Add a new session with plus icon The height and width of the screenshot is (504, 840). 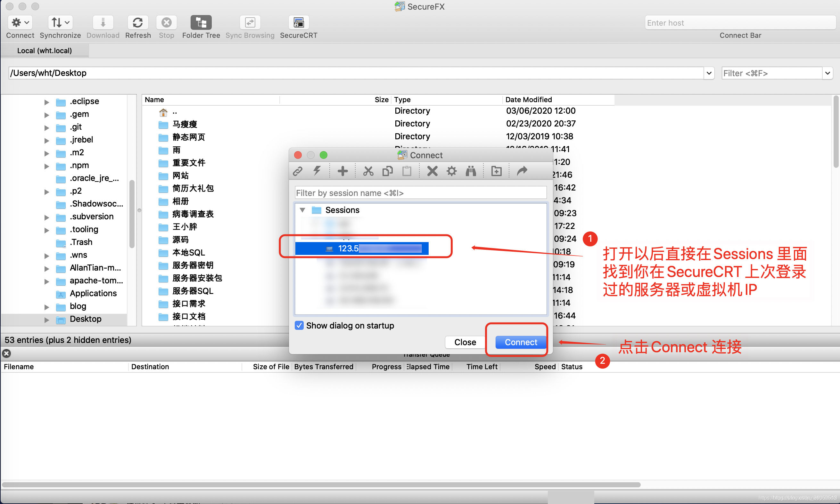pos(342,171)
